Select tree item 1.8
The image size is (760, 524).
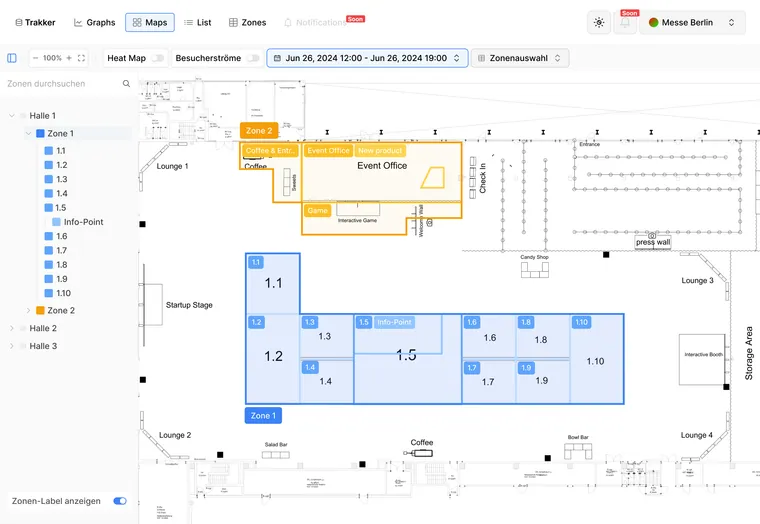pos(62,265)
